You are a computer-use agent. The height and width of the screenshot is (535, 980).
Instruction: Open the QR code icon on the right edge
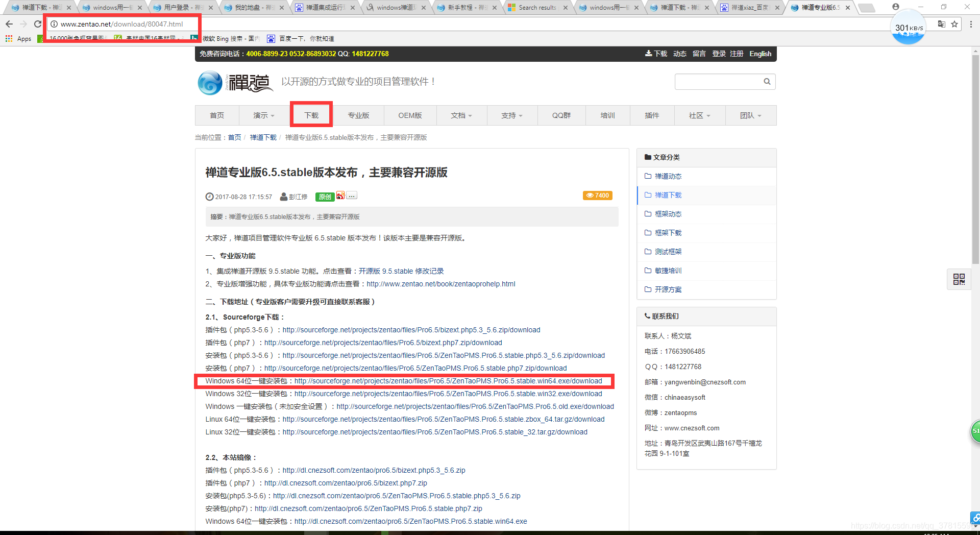(x=959, y=279)
